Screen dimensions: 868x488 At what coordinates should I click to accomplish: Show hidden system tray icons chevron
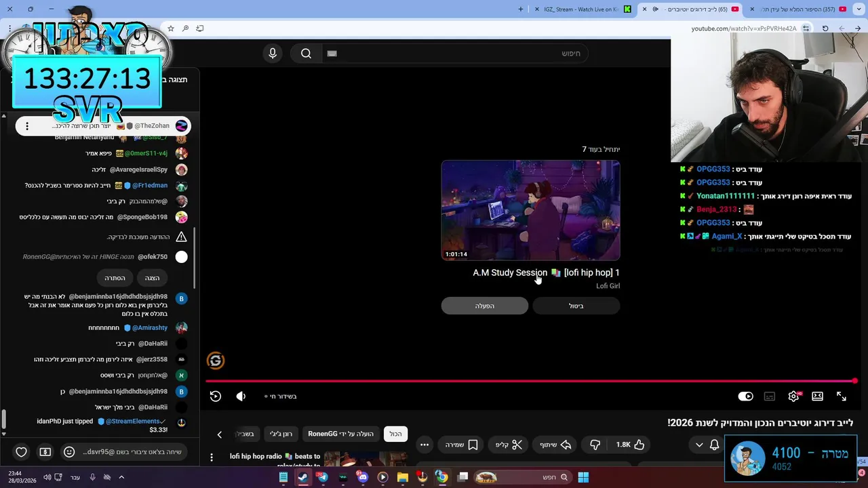pos(121,477)
